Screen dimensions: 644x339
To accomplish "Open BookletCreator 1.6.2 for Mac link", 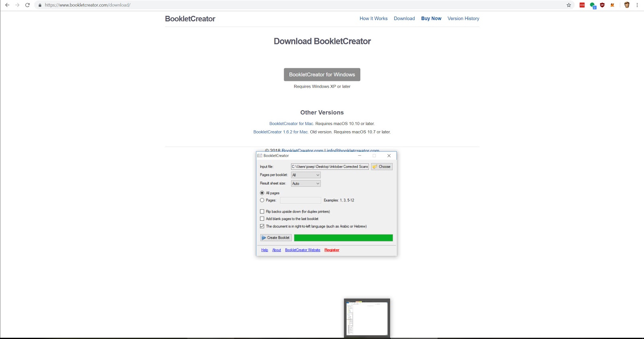I will (281, 132).
